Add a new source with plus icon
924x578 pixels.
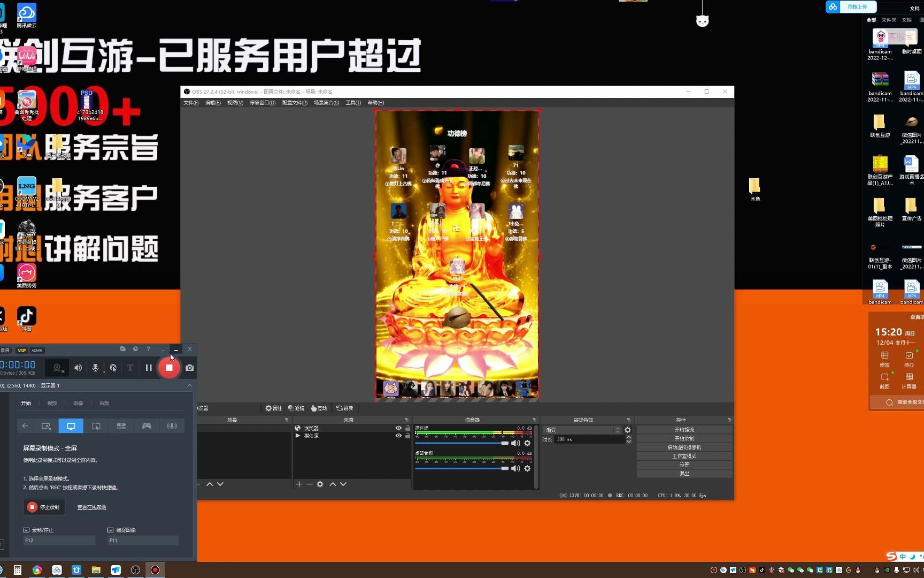coord(299,484)
